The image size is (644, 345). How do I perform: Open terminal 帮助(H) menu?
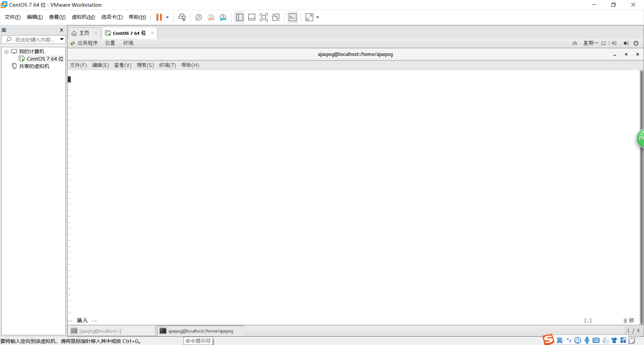click(190, 65)
